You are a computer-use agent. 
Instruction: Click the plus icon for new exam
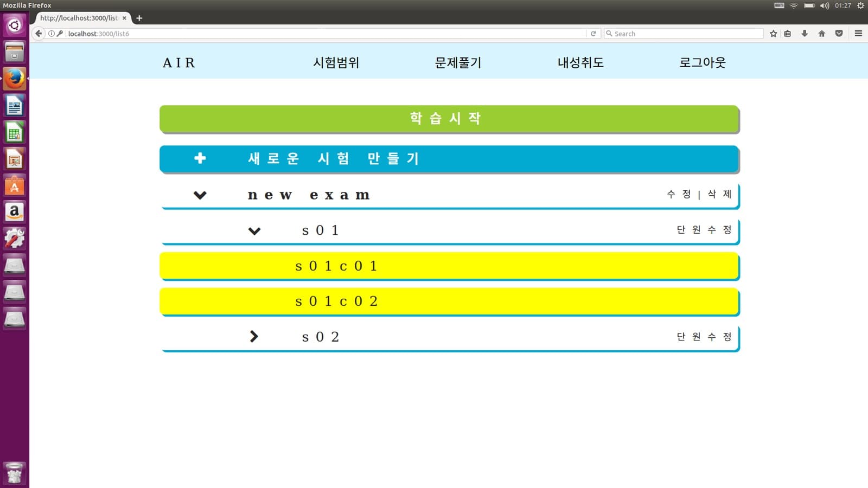tap(200, 158)
